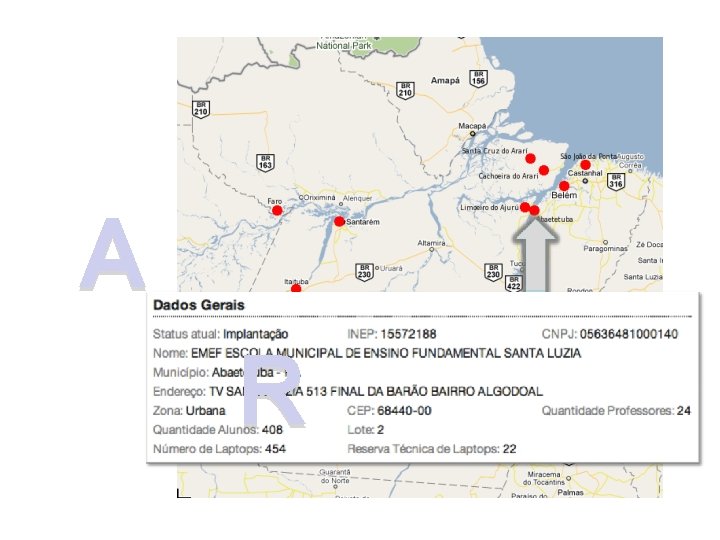Screen dimensions: 720x540
Task: Click the Paragominas city dot
Action: pos(605,242)
